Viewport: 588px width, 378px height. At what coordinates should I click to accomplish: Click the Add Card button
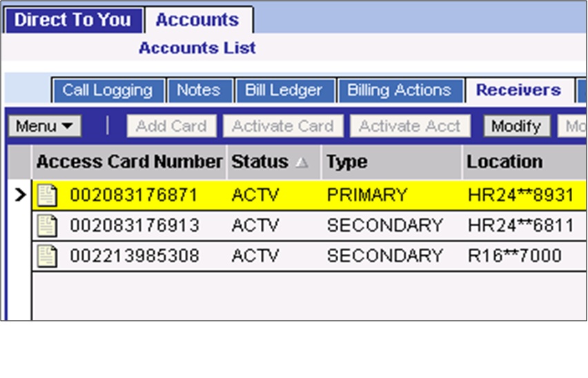[x=171, y=126]
